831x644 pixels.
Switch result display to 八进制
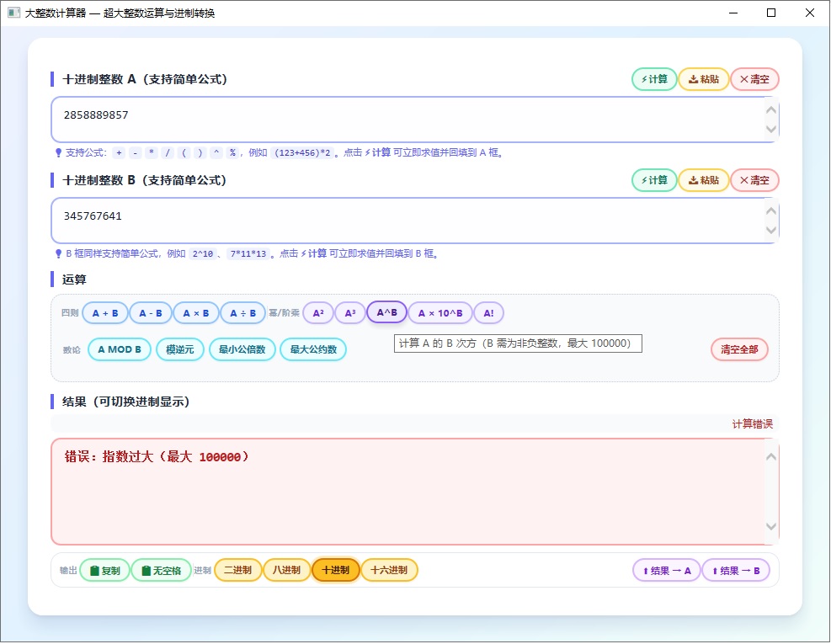(287, 570)
